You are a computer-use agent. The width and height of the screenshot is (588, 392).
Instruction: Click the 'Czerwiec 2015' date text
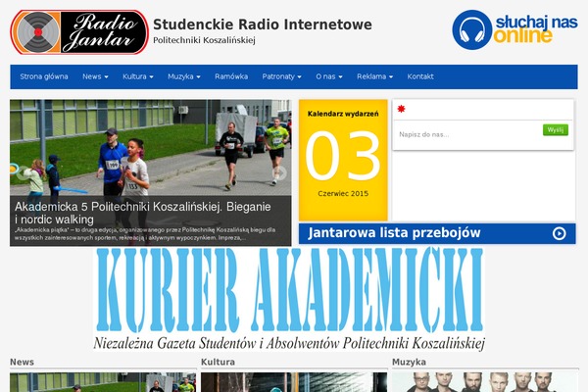(343, 194)
